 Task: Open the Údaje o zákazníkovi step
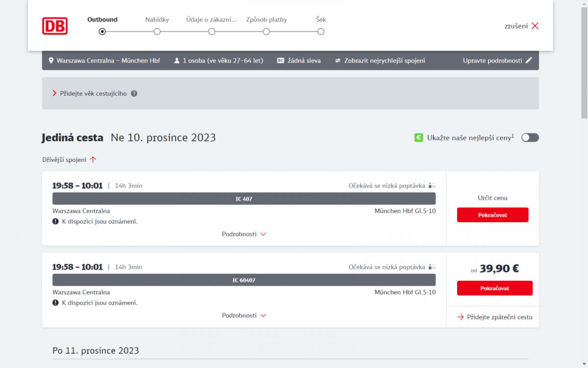212,31
